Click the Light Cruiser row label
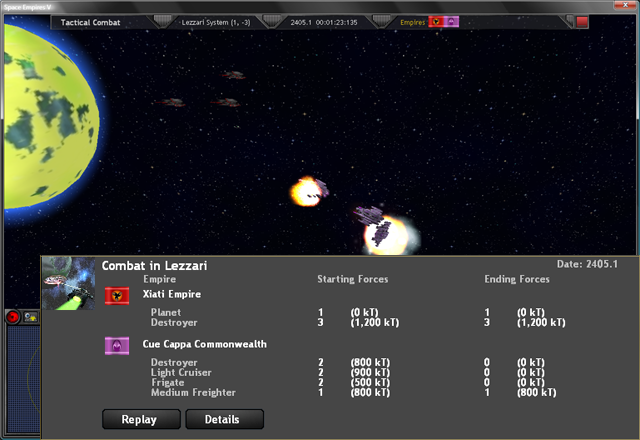This screenshot has height=440, width=640. tap(181, 372)
